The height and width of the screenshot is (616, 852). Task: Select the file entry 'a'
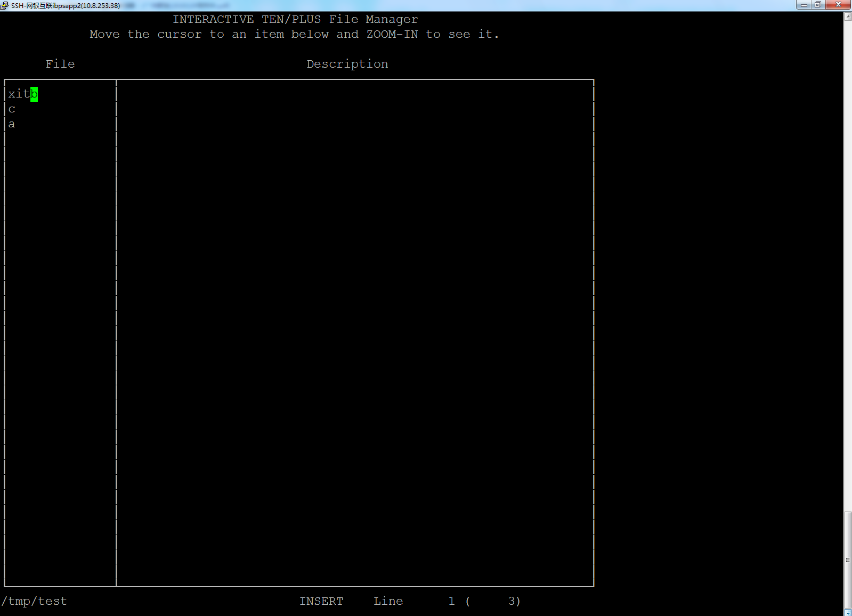pyautogui.click(x=12, y=124)
